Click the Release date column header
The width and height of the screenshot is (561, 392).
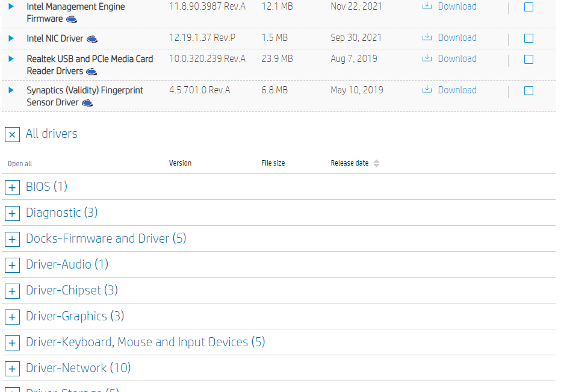[350, 163]
